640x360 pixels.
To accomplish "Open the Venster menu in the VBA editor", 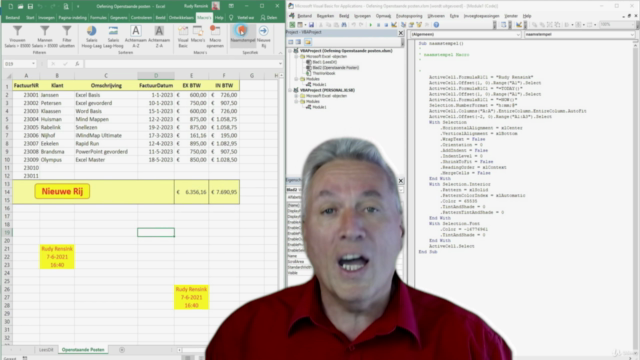I will [x=511, y=16].
